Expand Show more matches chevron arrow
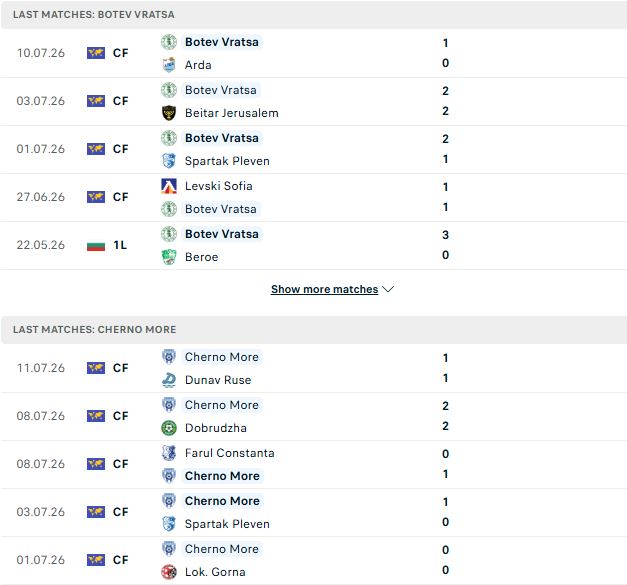The height and width of the screenshot is (585, 627). tap(388, 289)
